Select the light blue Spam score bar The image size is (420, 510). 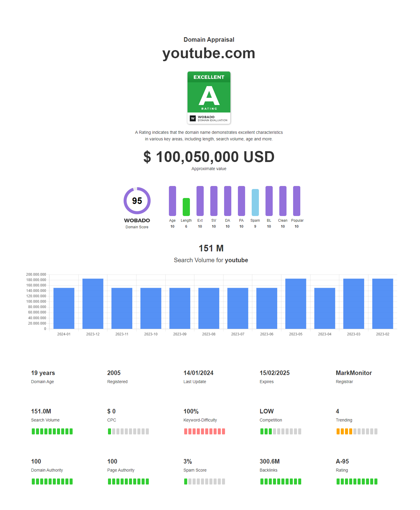[255, 202]
